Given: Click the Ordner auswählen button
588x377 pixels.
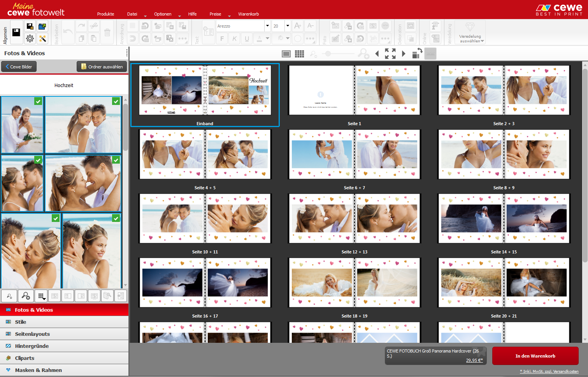Looking at the screenshot, I should 102,67.
